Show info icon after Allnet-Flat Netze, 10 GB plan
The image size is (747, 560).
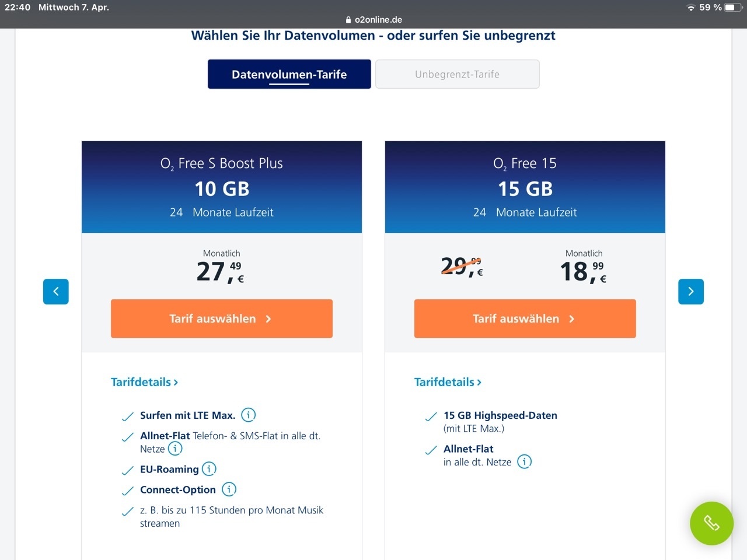(175, 449)
